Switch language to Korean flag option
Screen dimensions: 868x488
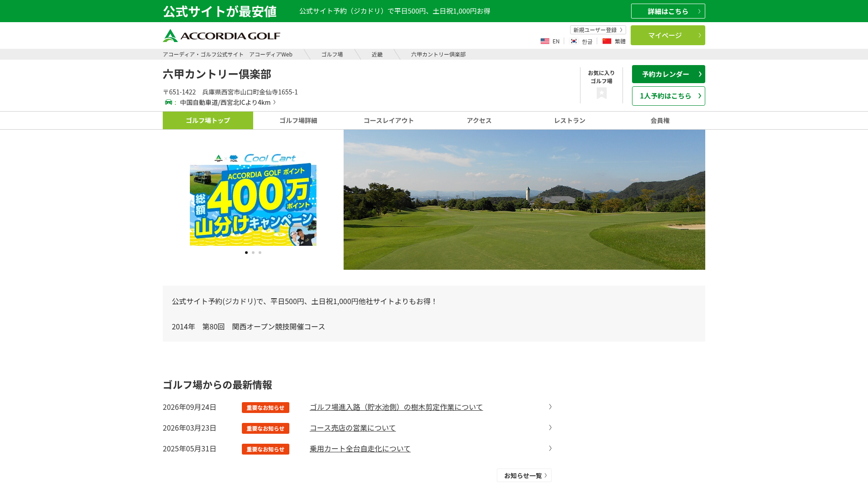pyautogui.click(x=581, y=41)
